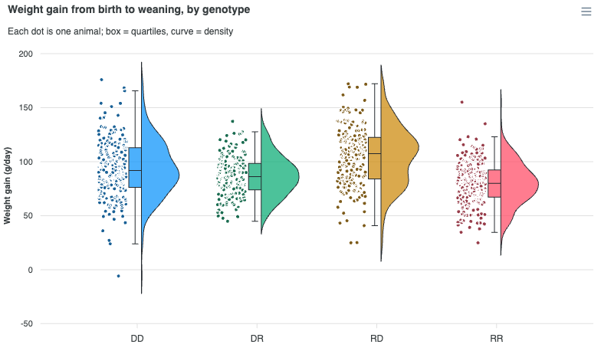Click the highest RR outlier point near 155
Screen dimensions: 601x364
(x=461, y=103)
